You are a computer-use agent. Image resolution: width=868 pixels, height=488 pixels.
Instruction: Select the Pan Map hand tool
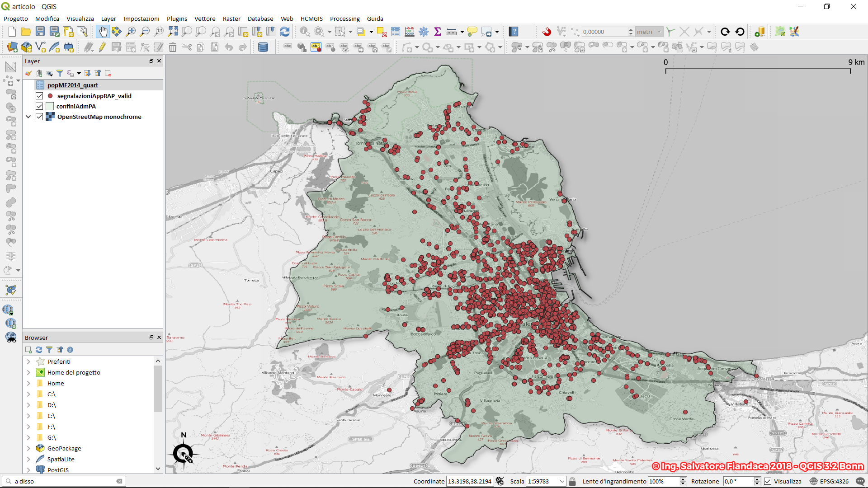(103, 32)
